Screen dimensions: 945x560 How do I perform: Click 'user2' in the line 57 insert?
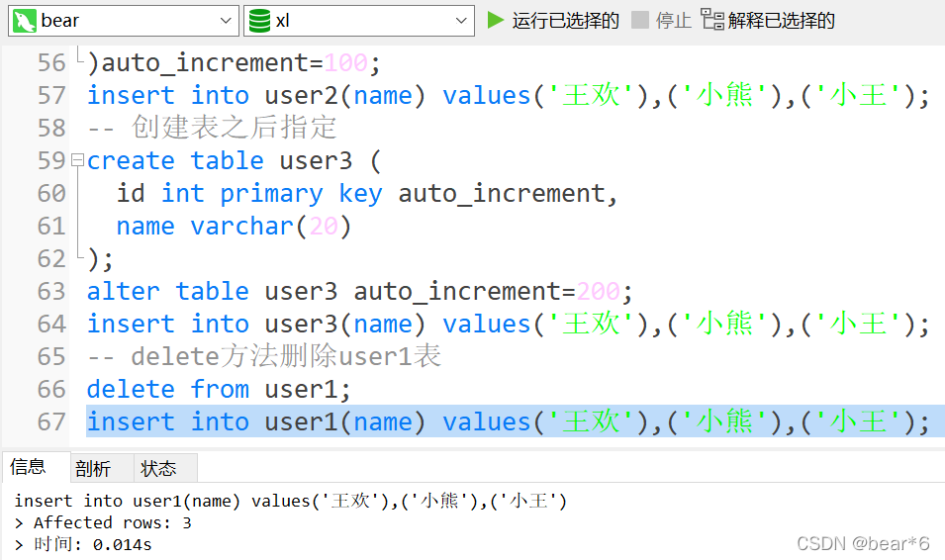pyautogui.click(x=302, y=95)
